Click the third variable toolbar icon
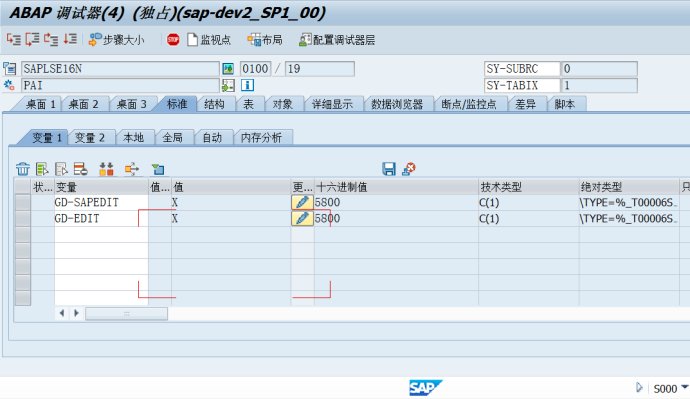Image resolution: width=690 pixels, height=399 pixels. pyautogui.click(x=61, y=168)
